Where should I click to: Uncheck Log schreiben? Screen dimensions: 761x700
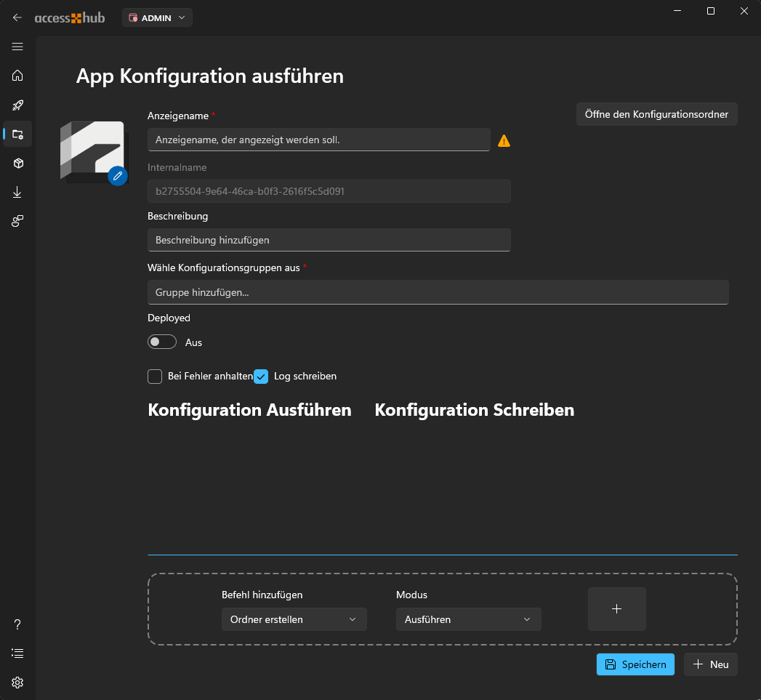261,377
